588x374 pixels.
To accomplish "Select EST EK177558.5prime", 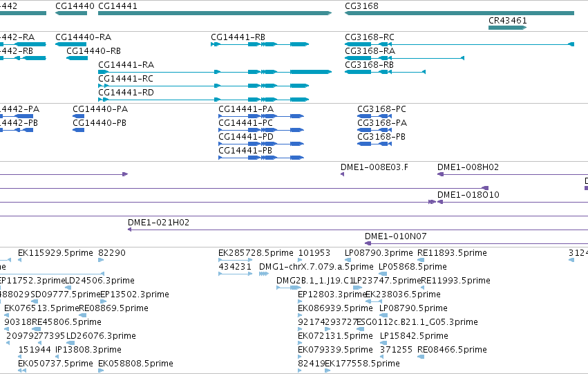I will (328, 371).
